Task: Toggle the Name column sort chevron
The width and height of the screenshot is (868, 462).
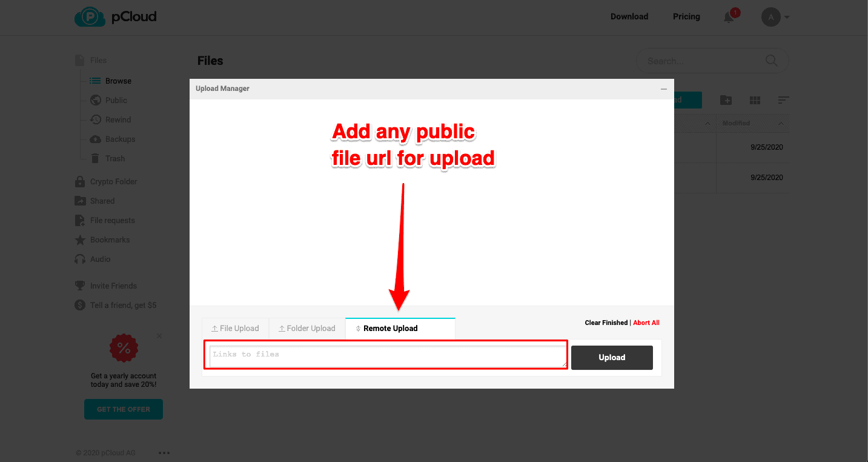Action: coord(707,123)
